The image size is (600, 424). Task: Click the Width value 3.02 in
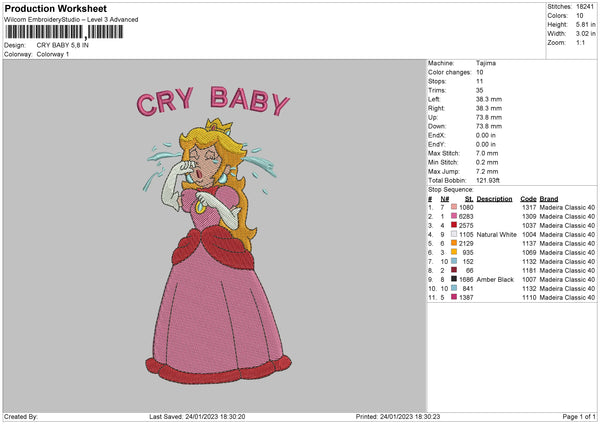[x=586, y=34]
